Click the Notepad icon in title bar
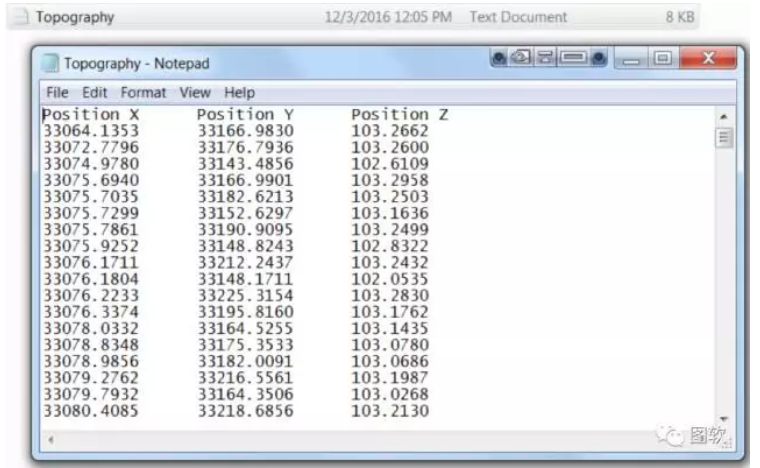Screen dimensions: 760x468 click(x=49, y=63)
